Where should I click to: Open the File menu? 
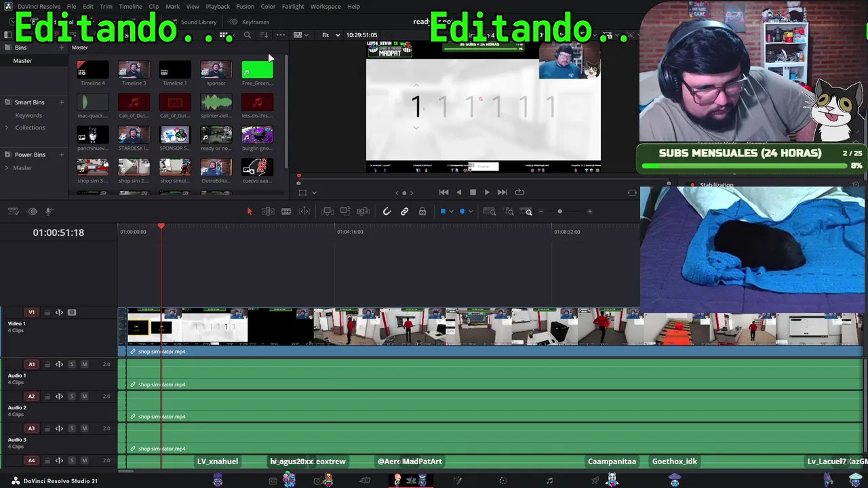(x=71, y=7)
